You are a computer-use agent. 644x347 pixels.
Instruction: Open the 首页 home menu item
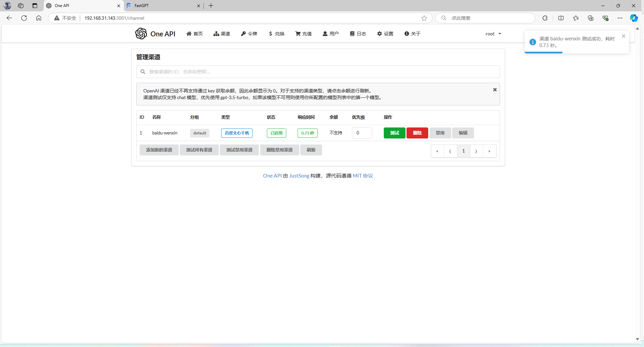point(194,34)
